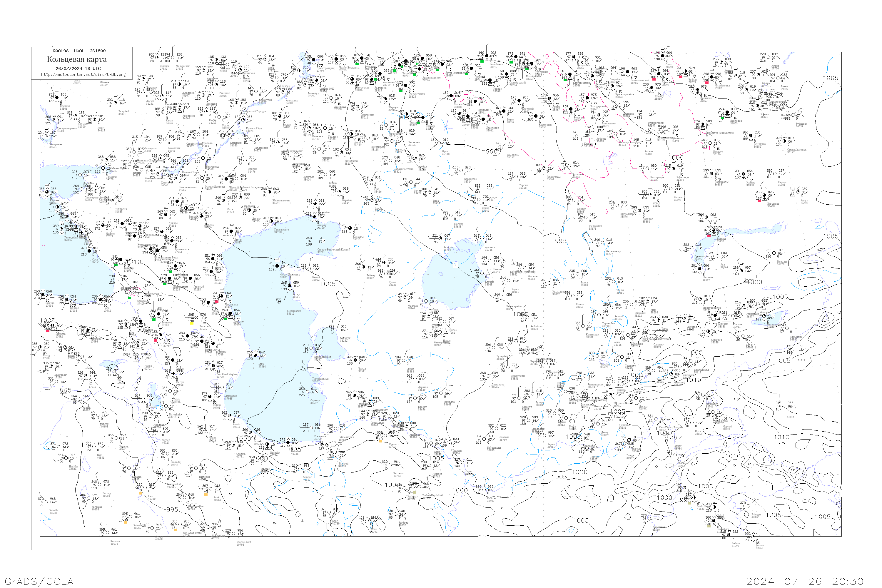
Task: Click the 1005 isobar label east of Актау
Action: (328, 284)
